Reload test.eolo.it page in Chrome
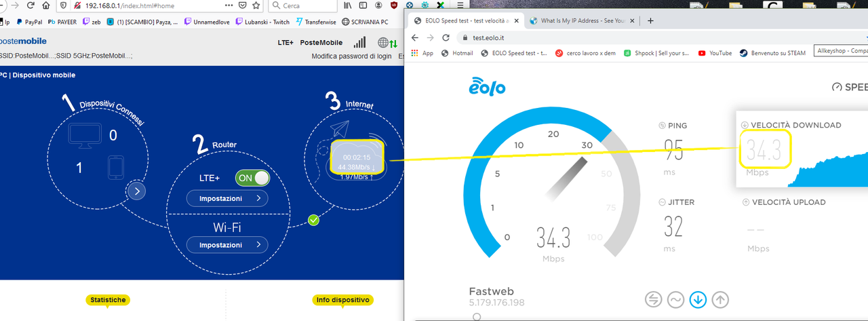Viewport: 868px width, 321px height. click(446, 37)
